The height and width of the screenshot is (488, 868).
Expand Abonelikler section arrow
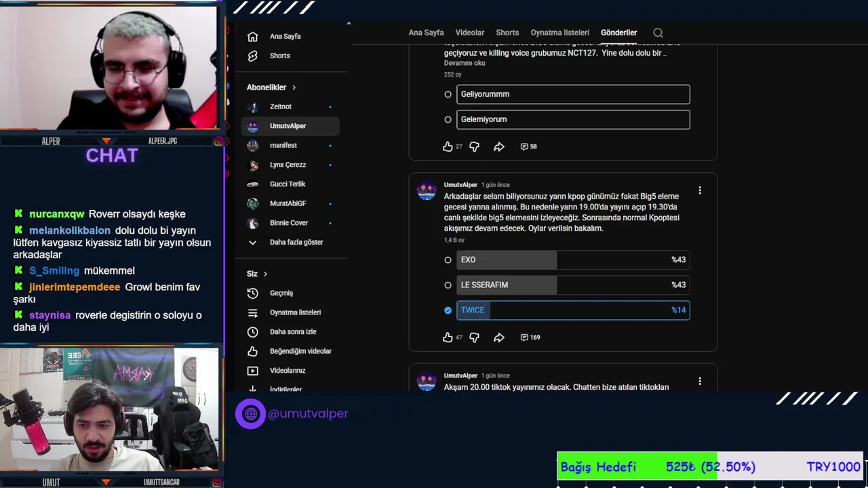(x=294, y=87)
